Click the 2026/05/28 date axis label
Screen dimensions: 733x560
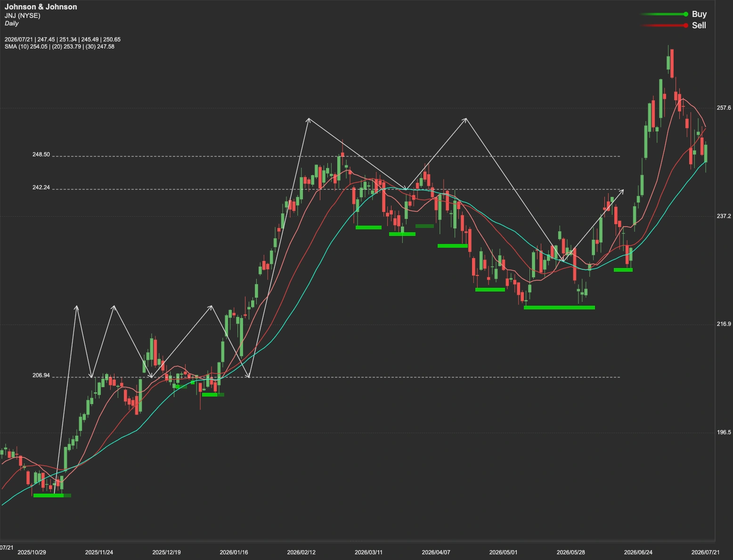[570, 552]
